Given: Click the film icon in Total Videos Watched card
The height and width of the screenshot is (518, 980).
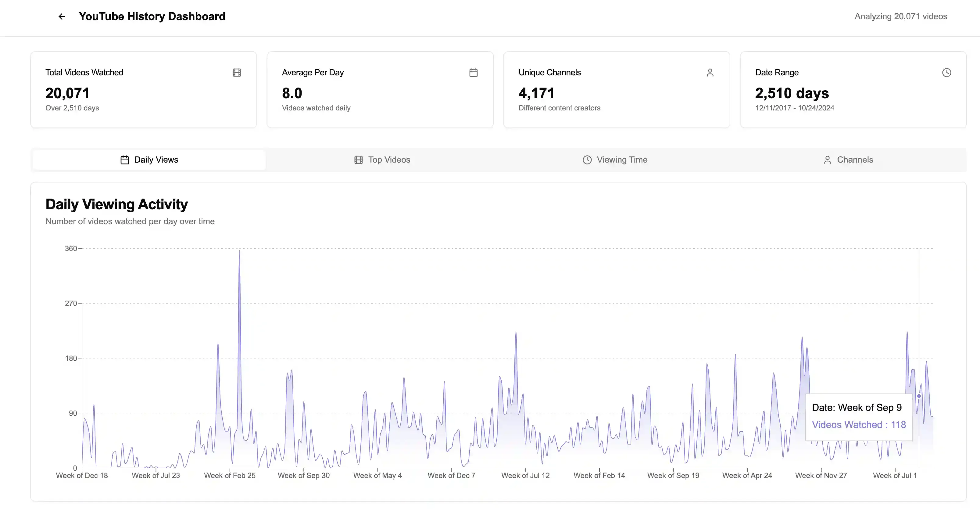Looking at the screenshot, I should click(x=237, y=73).
